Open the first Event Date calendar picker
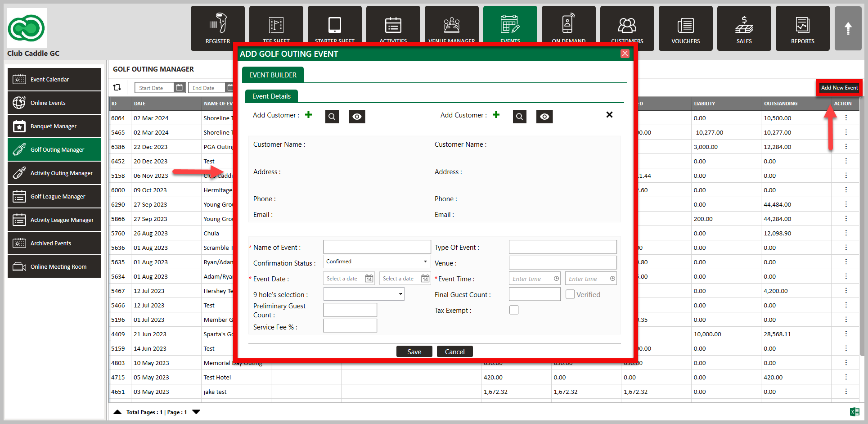Viewport: 868px width, 424px height. 369,279
